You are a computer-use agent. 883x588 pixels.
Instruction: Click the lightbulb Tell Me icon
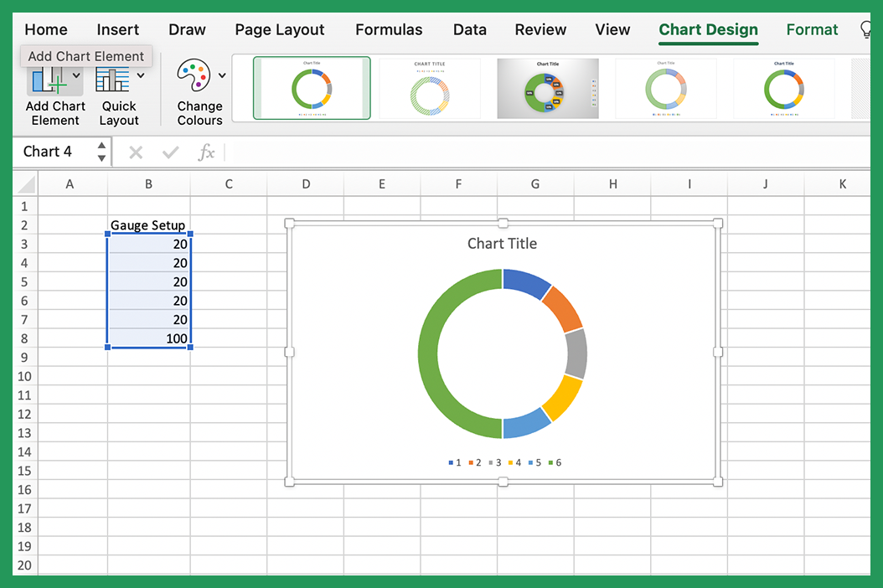pos(865,29)
